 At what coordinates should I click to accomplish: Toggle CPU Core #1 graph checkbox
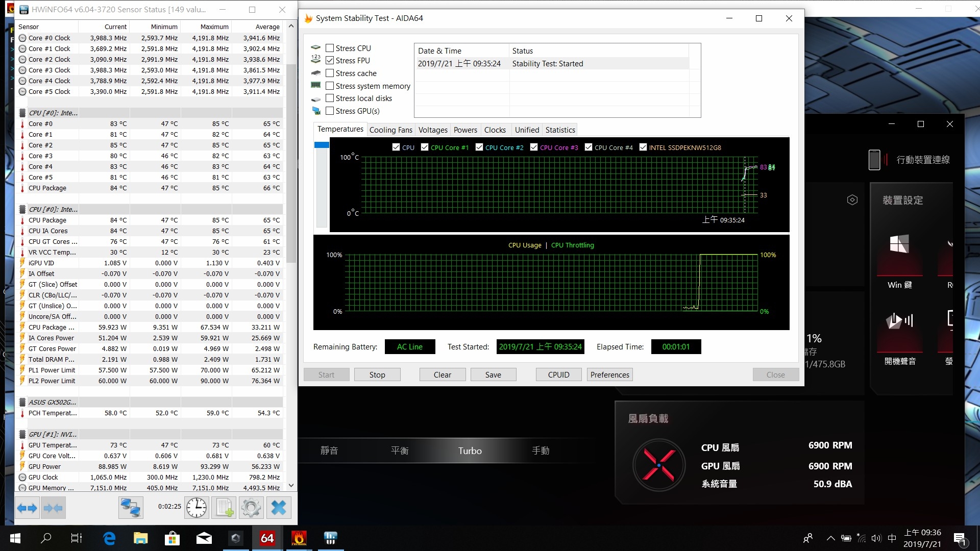pyautogui.click(x=425, y=147)
